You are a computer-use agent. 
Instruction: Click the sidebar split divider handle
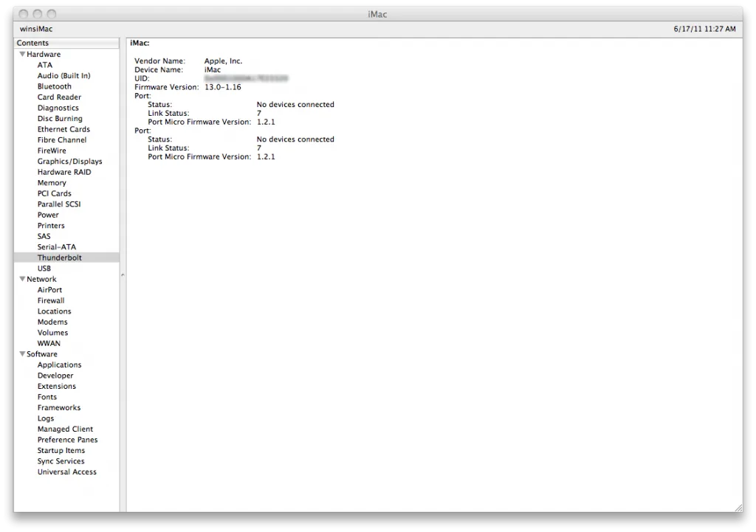click(123, 274)
